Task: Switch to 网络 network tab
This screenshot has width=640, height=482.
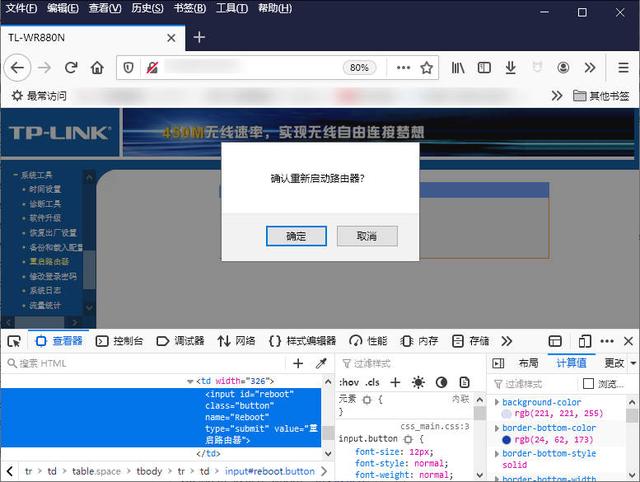Action: 237,341
